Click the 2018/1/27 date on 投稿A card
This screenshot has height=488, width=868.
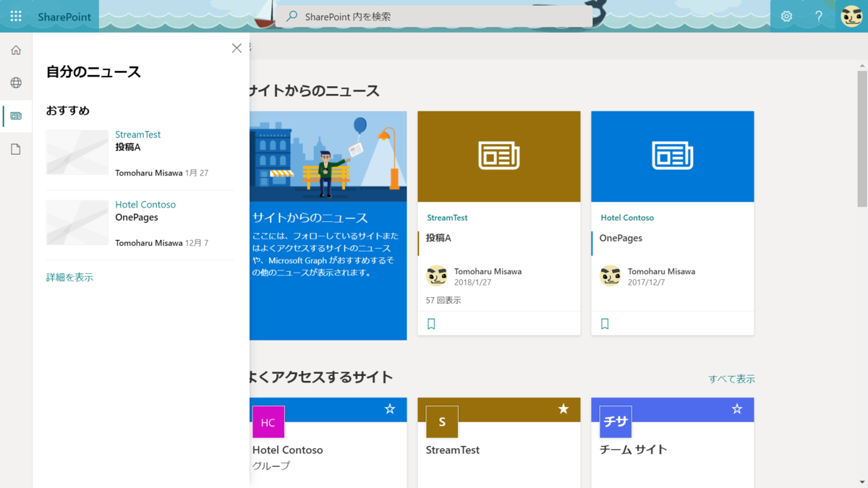(x=473, y=282)
